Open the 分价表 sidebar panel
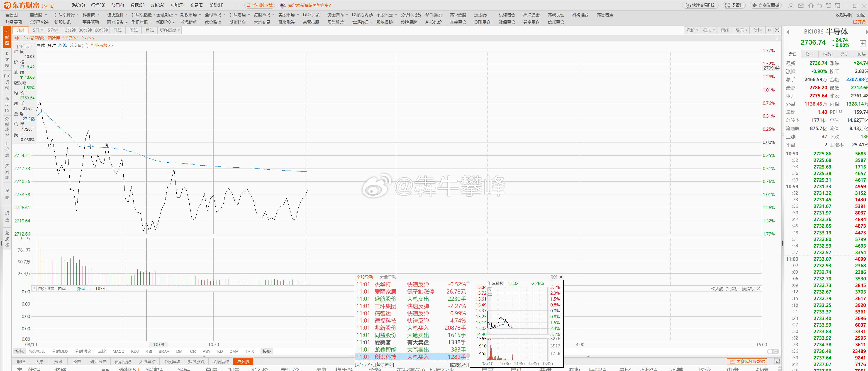The height and width of the screenshot is (371, 868). tap(7, 149)
